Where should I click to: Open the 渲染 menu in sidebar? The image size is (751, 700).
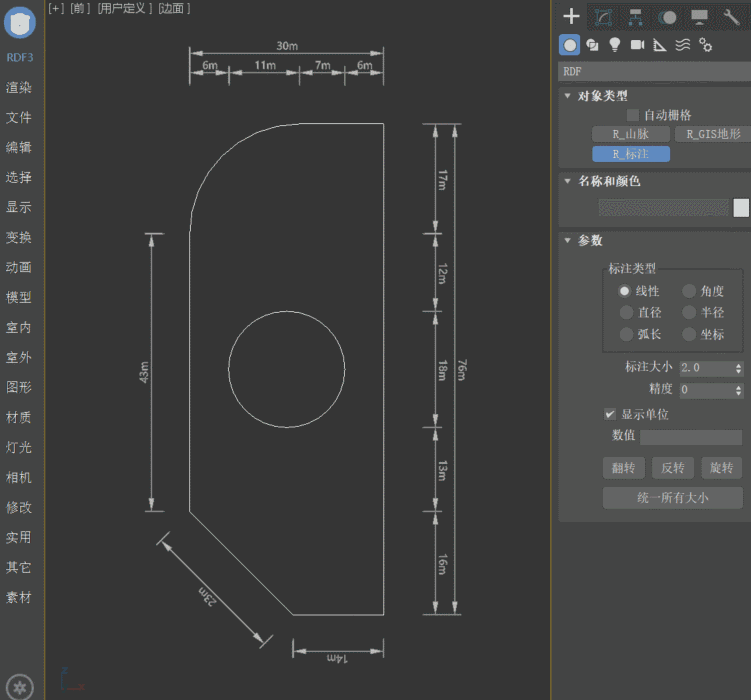click(x=19, y=87)
